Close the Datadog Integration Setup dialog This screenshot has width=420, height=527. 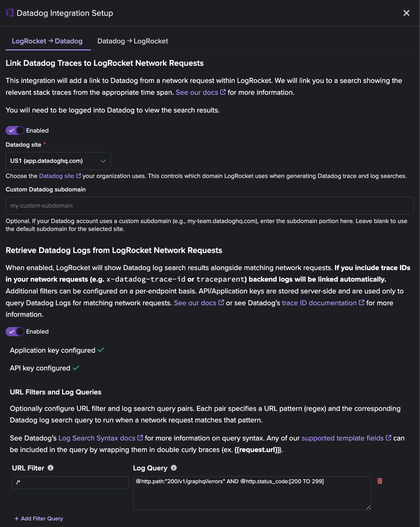(x=407, y=13)
